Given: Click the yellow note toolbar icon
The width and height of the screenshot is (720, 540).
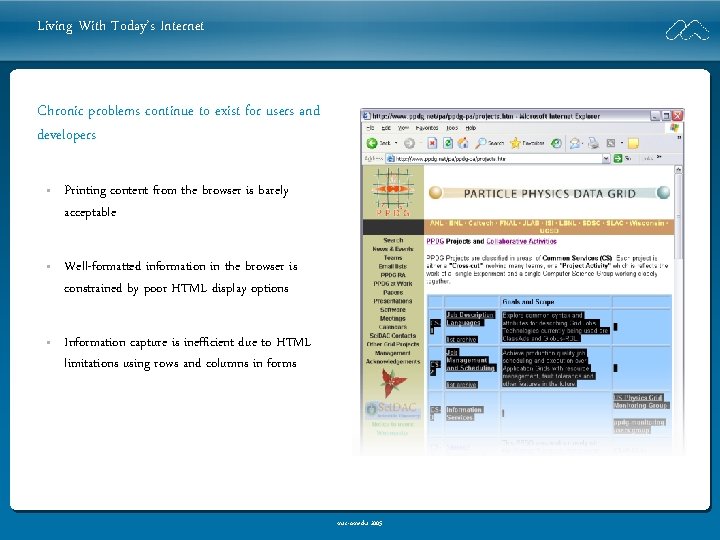Looking at the screenshot, I should click(633, 143).
